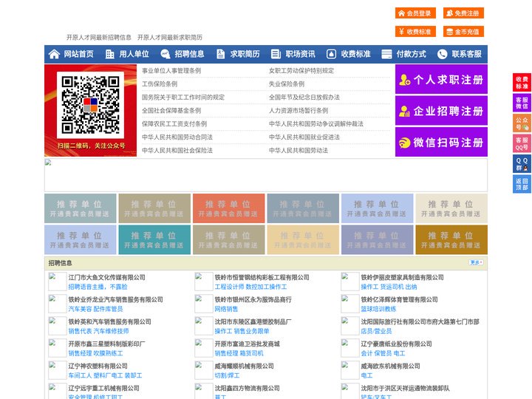Click the building icon beside 用人单位

click(x=109, y=54)
